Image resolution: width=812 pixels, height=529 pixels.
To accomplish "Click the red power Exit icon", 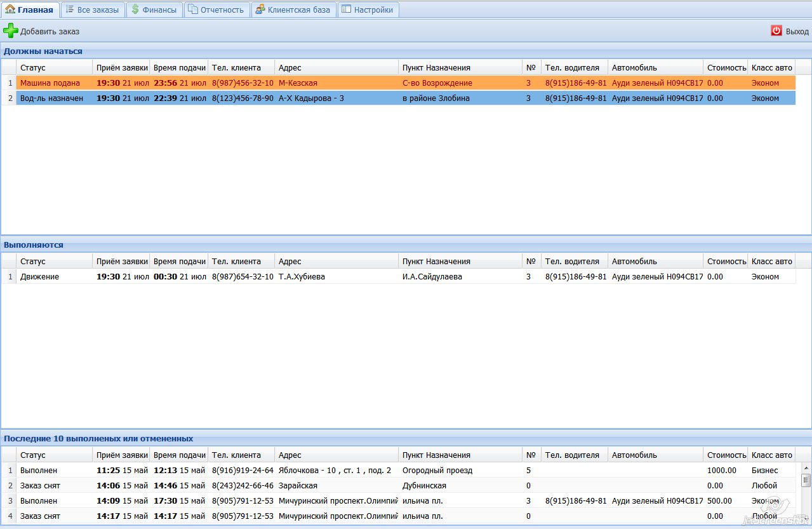I will tap(776, 31).
